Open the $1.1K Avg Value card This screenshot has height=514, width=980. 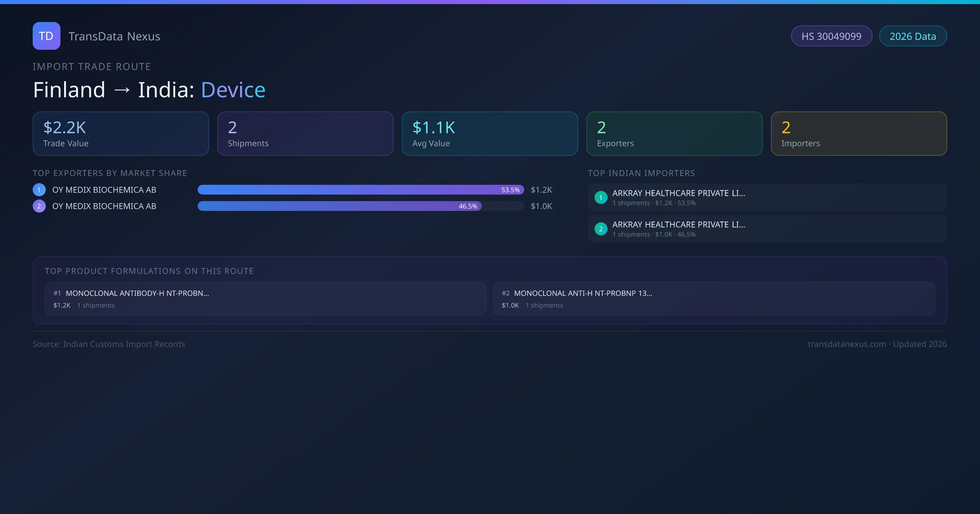490,134
